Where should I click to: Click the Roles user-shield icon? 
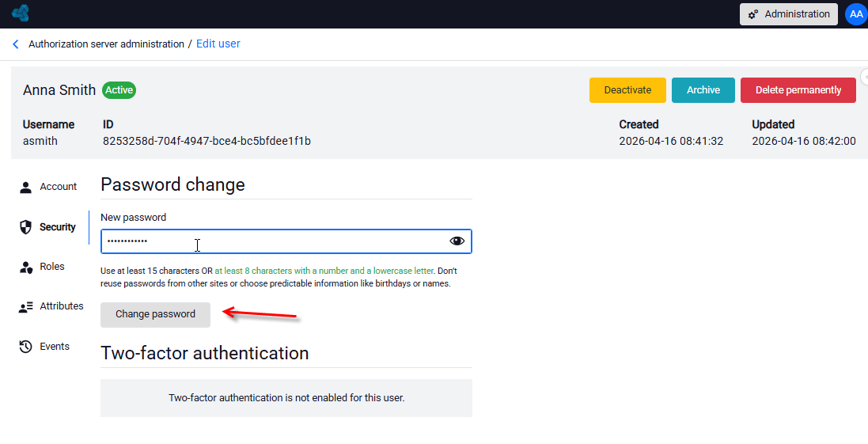(25, 267)
